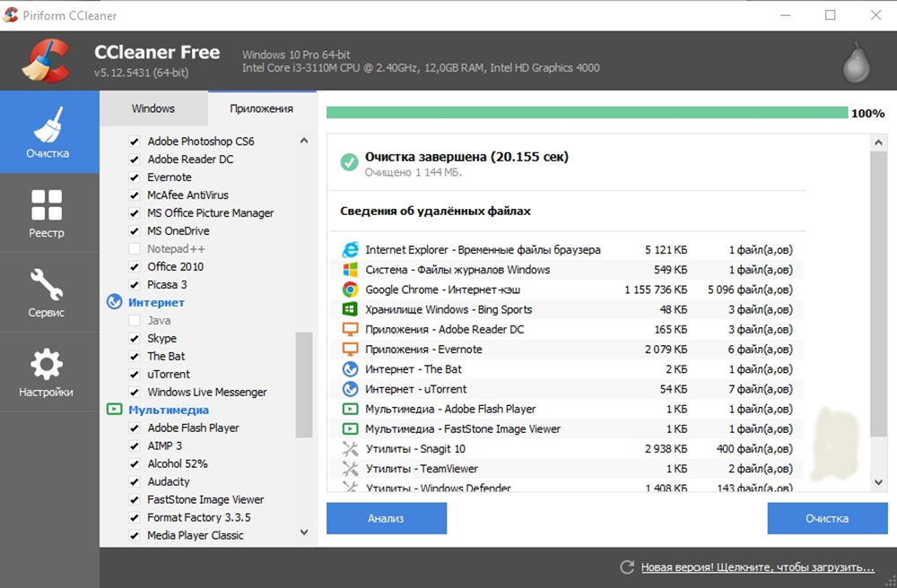The height and width of the screenshot is (588, 897).
Task: Click the Google Chrome icon in results
Action: 350,290
